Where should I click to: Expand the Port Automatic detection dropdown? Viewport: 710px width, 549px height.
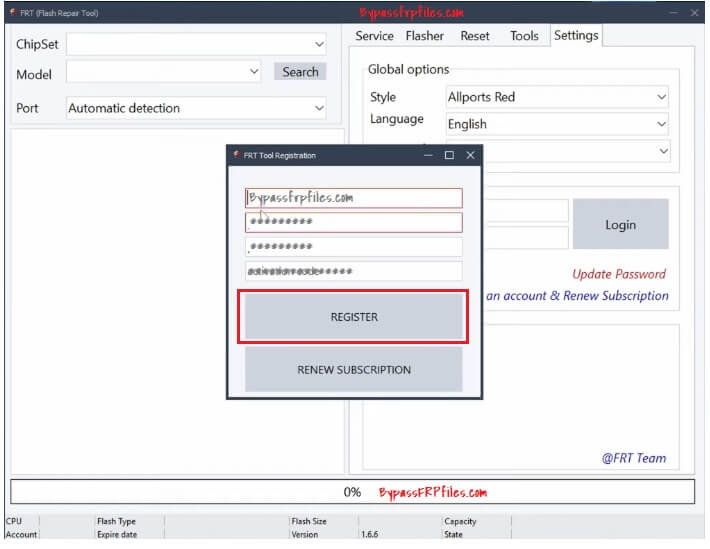(196, 108)
